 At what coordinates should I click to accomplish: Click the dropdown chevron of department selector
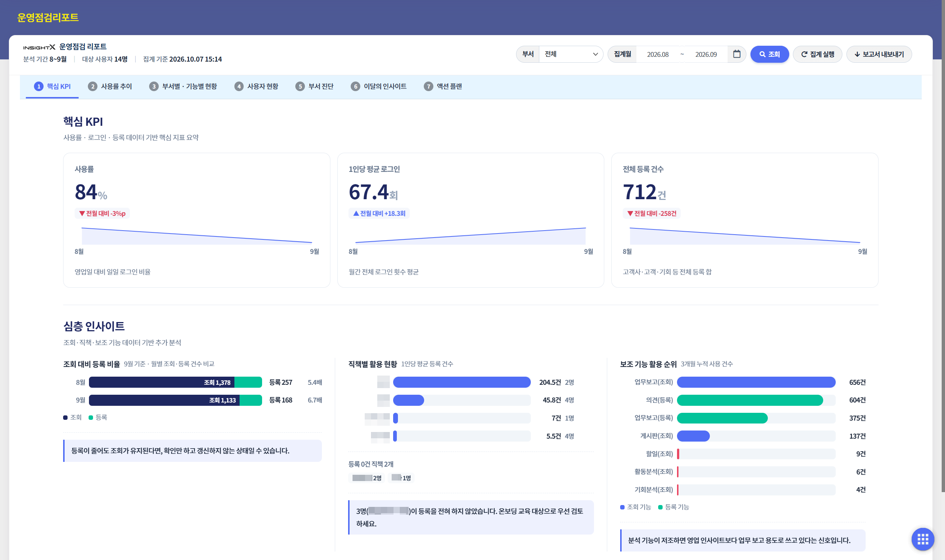click(x=595, y=54)
